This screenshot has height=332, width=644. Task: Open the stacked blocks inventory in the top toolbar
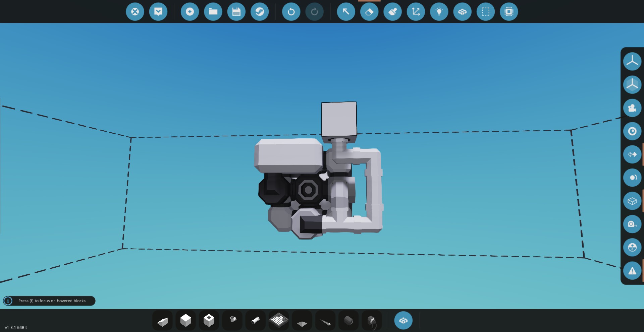[463, 12]
